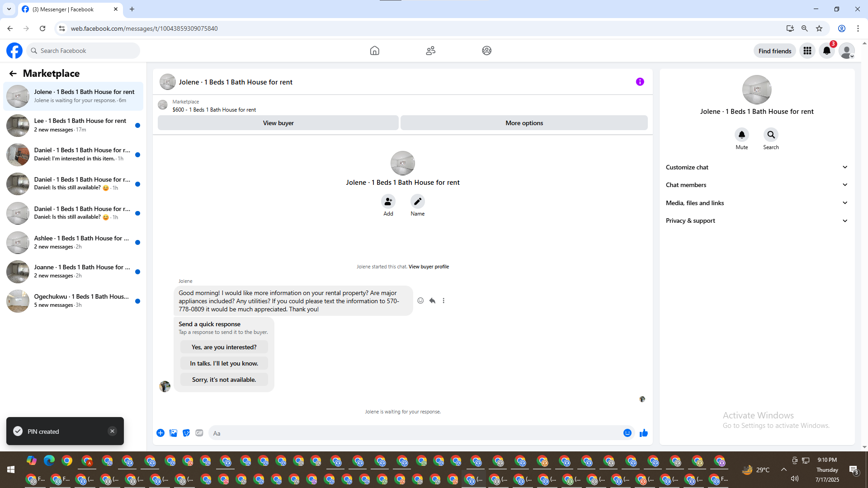The image size is (868, 488).
Task: Open Lee's conversation with 2 new messages
Action: (x=73, y=125)
